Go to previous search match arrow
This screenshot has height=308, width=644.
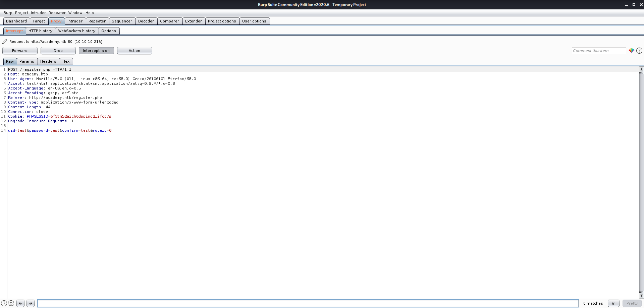(x=20, y=303)
